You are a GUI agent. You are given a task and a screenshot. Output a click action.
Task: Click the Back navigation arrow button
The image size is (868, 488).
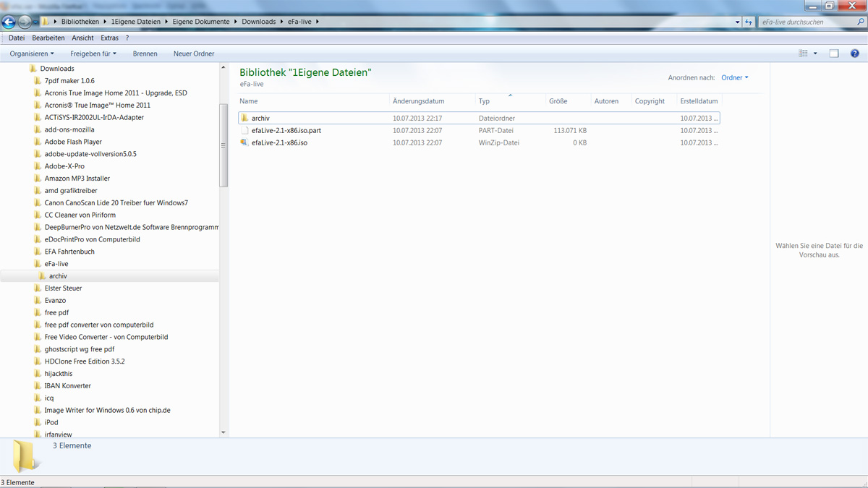coord(9,22)
